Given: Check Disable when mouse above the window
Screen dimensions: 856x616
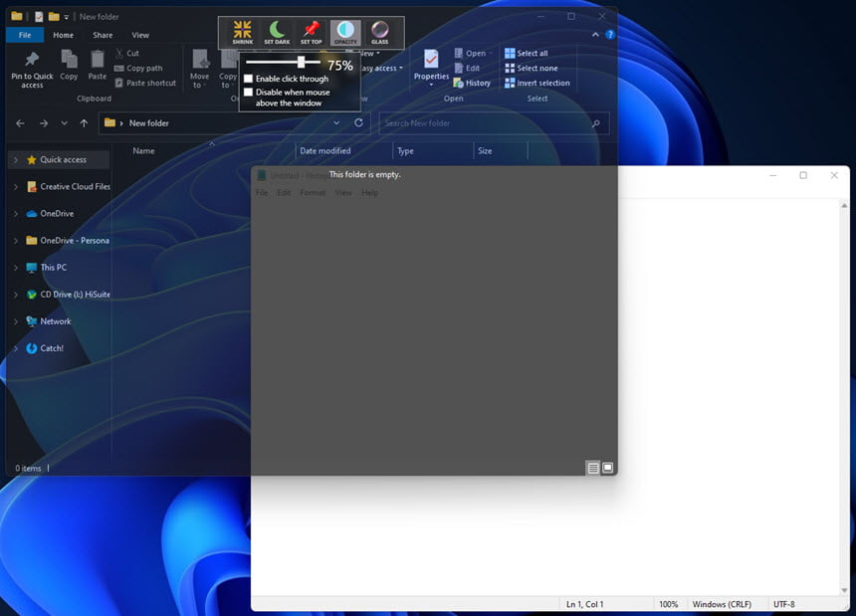Looking at the screenshot, I should coord(249,93).
